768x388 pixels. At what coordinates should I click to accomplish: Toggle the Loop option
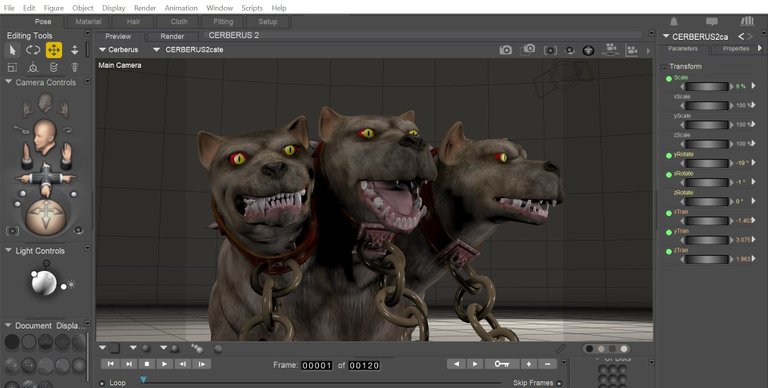pos(102,383)
